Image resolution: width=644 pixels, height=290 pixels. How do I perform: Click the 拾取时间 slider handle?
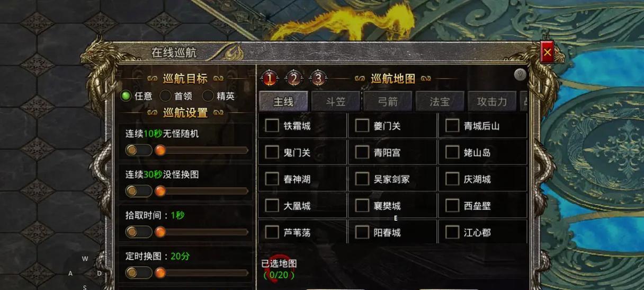point(160,232)
